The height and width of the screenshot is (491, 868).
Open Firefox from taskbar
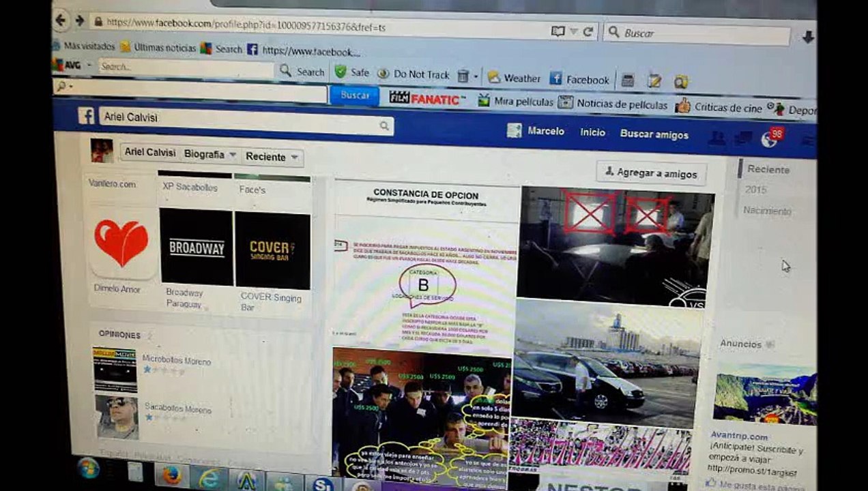tap(172, 475)
